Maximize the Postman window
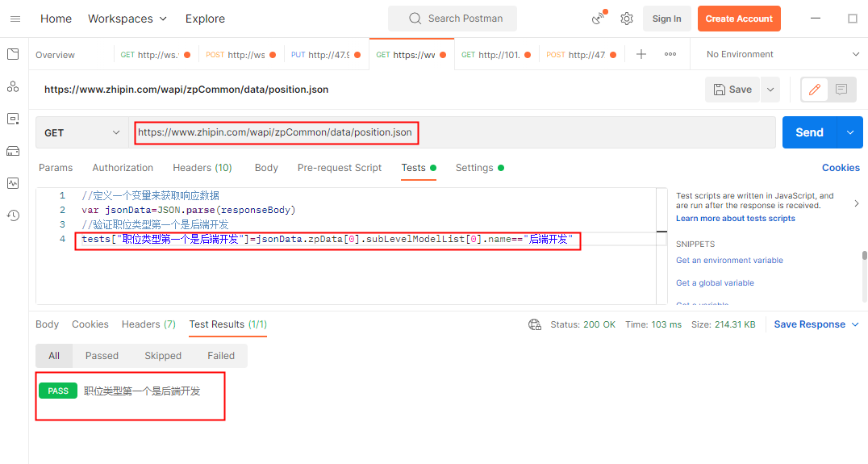 click(853, 19)
